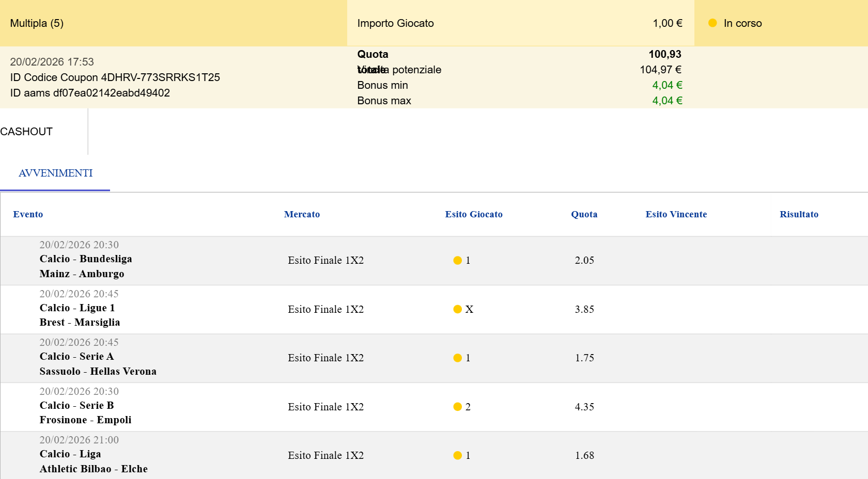Select the Mainz - Amburgo event
Screen dimensions: 868x479
pos(82,274)
